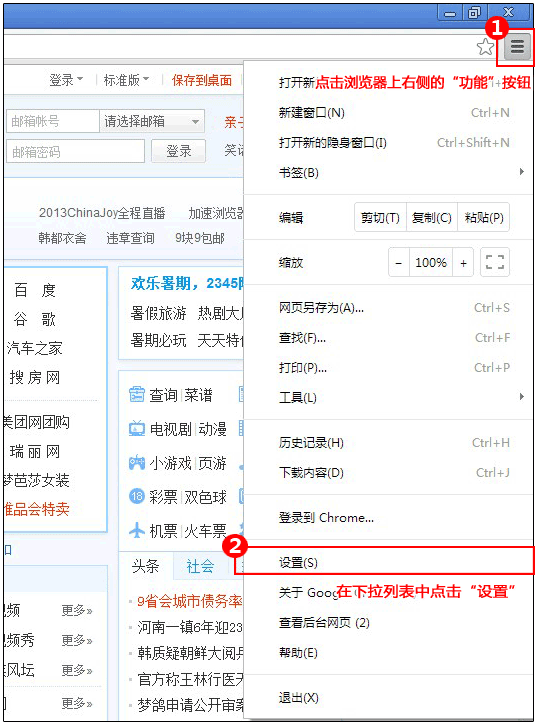Image resolution: width=540 pixels, height=725 pixels.
Task: Expand the 工具(L) submenu arrow
Action: coord(522,397)
